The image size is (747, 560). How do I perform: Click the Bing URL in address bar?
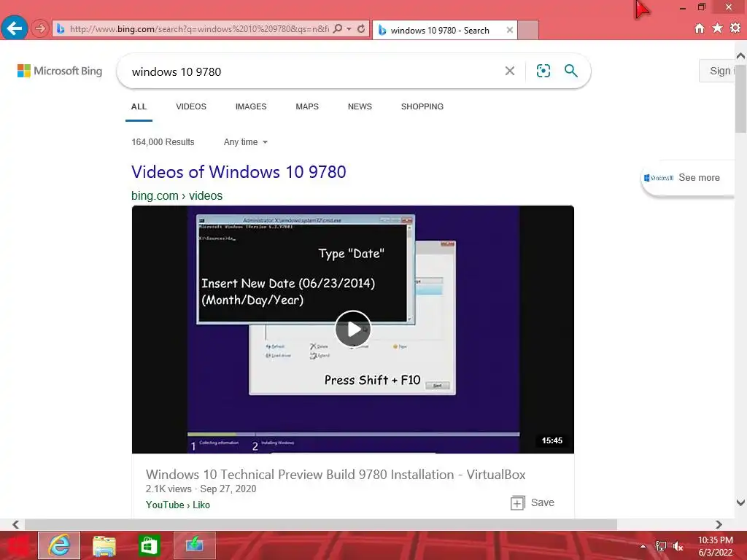point(199,29)
